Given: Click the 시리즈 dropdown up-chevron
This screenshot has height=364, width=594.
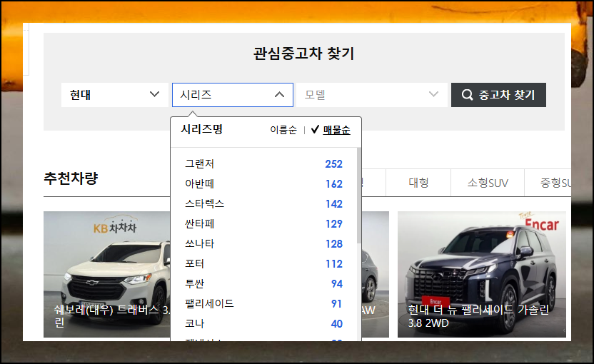Looking at the screenshot, I should tap(279, 95).
